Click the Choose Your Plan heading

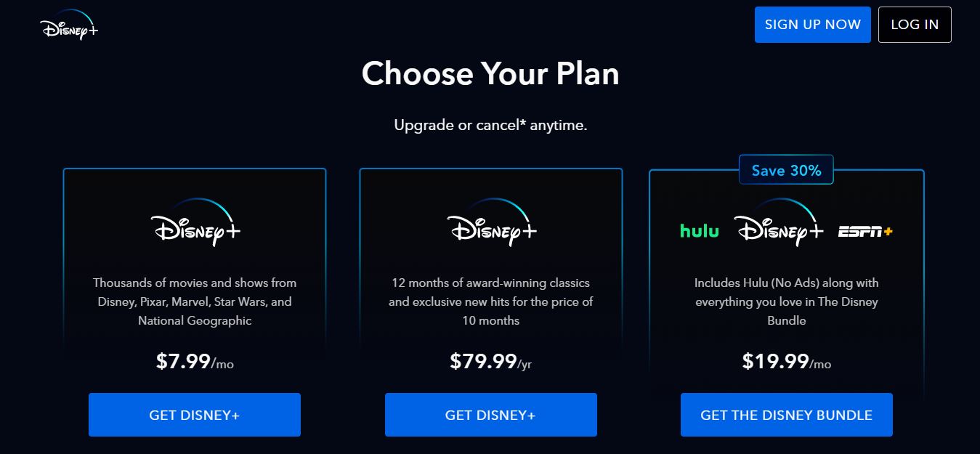490,73
